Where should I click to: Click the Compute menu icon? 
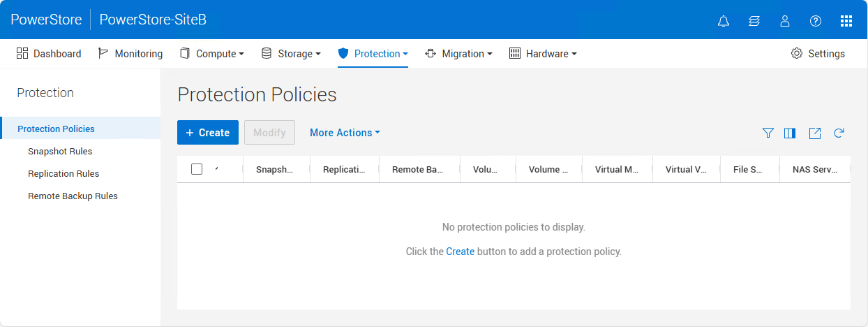pos(185,54)
